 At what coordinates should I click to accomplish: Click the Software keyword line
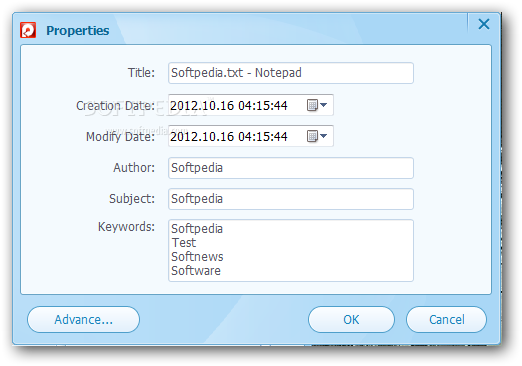tap(196, 271)
